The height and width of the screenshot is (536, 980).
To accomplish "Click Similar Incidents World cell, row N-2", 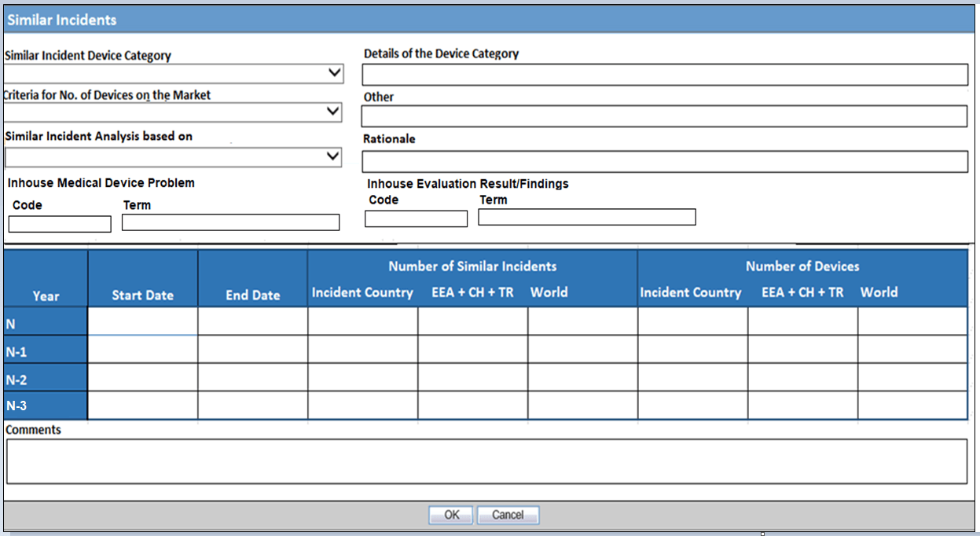I will pyautogui.click(x=582, y=377).
